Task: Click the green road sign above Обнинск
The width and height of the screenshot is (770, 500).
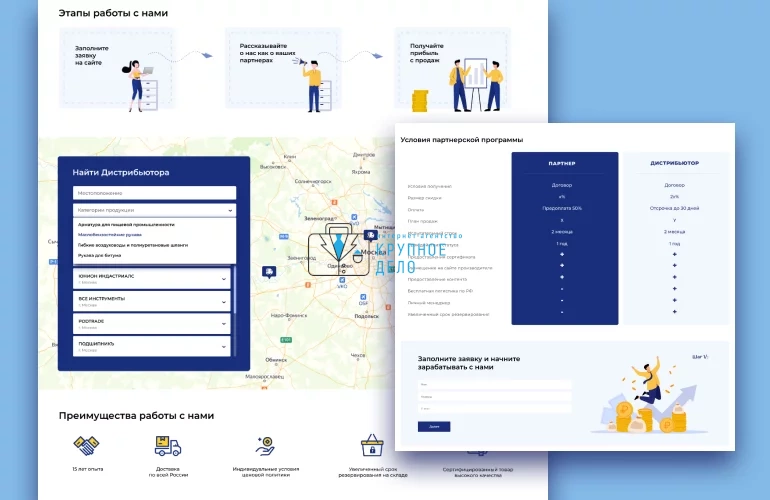Action: [x=286, y=339]
